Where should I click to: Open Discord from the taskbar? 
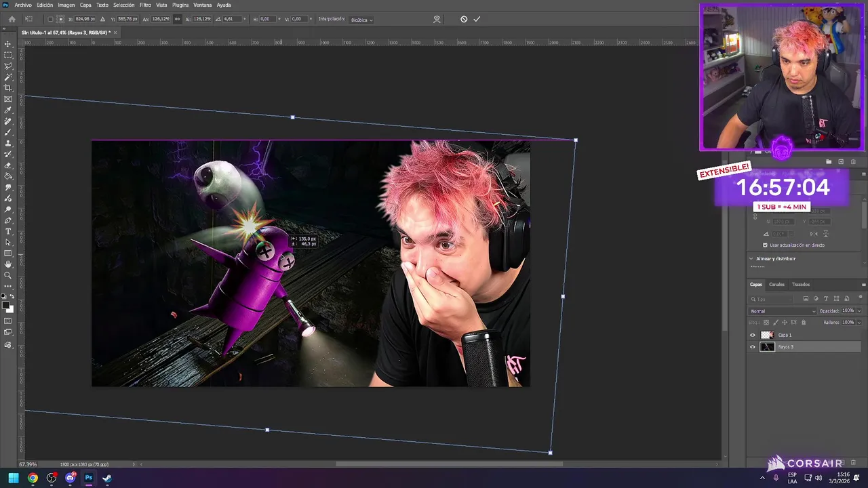tap(70, 478)
